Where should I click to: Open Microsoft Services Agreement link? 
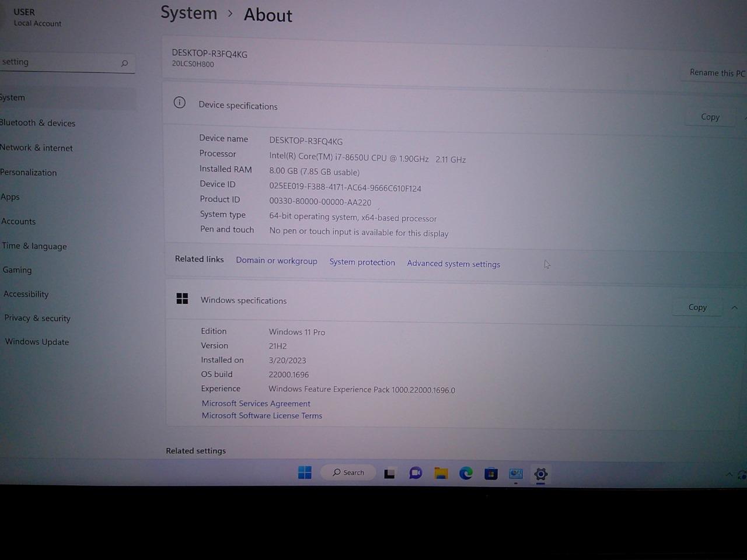256,404
